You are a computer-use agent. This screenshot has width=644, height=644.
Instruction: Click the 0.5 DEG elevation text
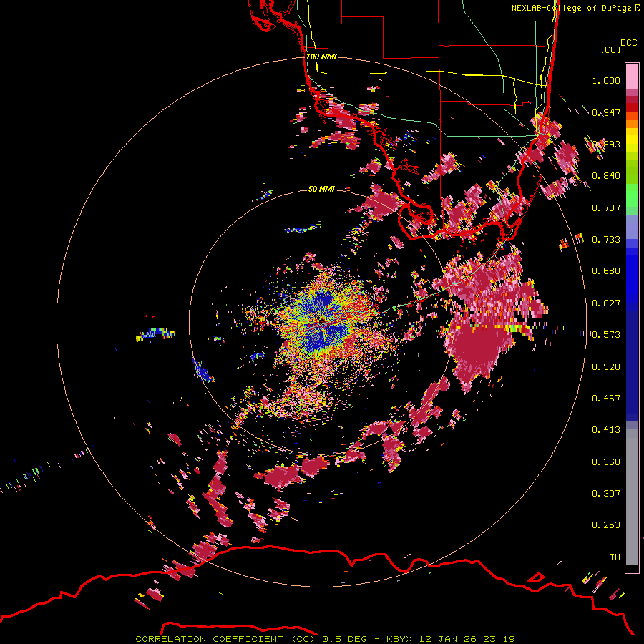[345, 639]
